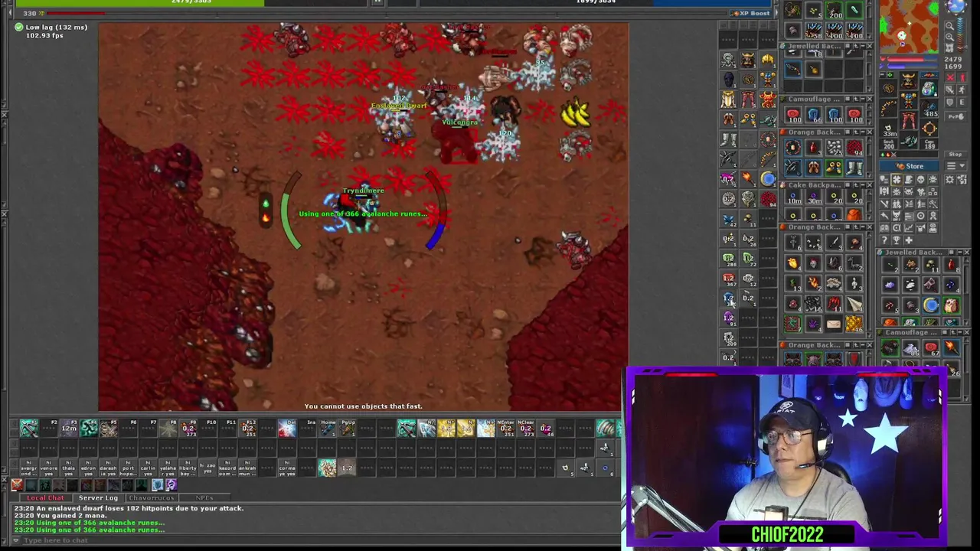Toggle the red X secure mode button
The width and height of the screenshot is (980, 551).
pyautogui.click(x=951, y=77)
